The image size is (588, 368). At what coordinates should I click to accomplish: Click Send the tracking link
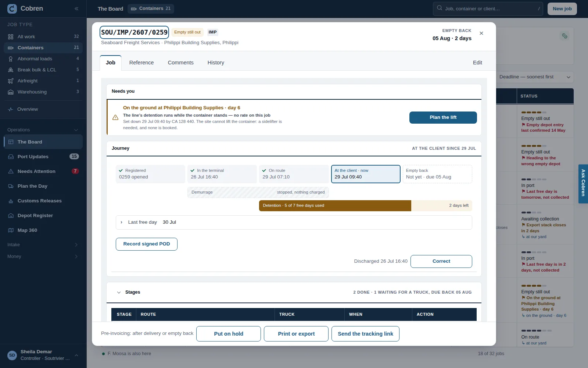tap(365, 334)
